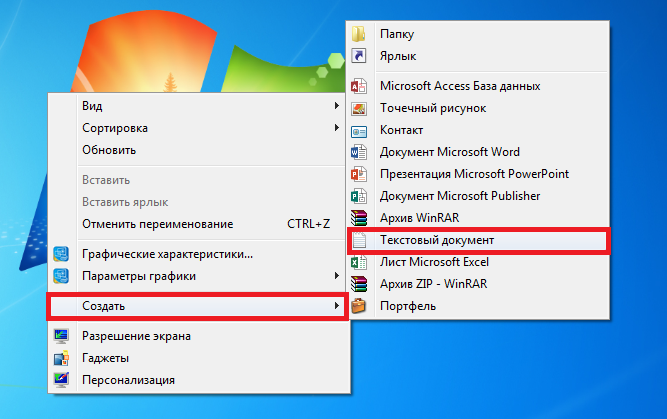Image resolution: width=667 pixels, height=419 pixels.
Task: Click the gadgets icon beside Гаджеты
Action: coord(61,358)
